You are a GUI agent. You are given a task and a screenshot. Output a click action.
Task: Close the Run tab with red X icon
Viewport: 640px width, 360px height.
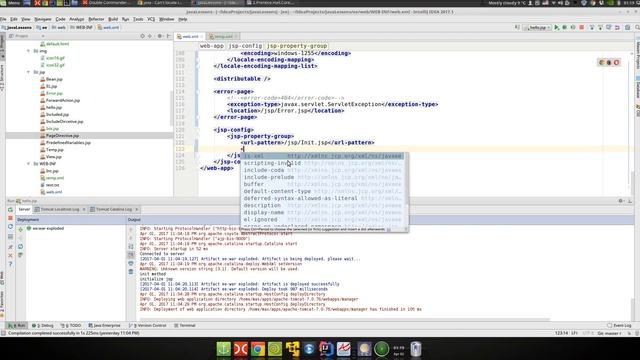point(10,256)
